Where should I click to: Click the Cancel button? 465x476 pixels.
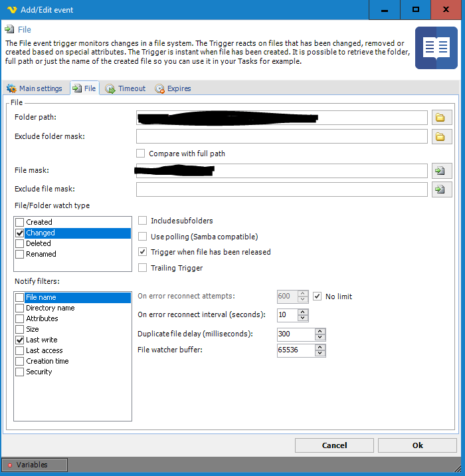[x=334, y=445]
